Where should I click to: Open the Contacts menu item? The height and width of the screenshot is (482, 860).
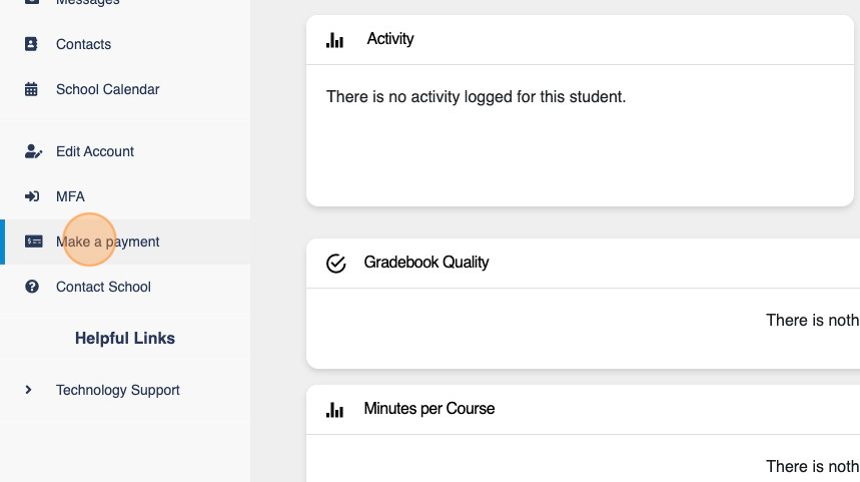pos(83,44)
